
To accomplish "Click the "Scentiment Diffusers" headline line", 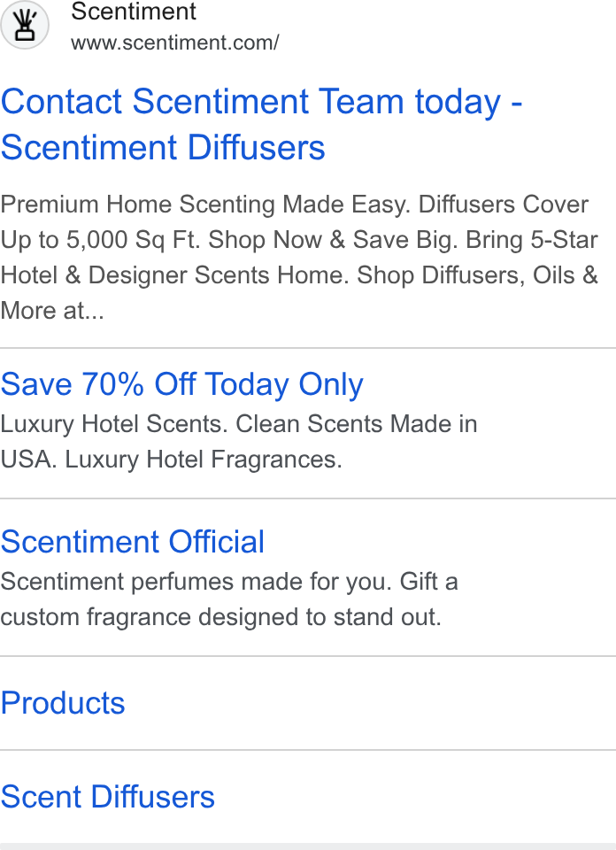I will tap(163, 148).
